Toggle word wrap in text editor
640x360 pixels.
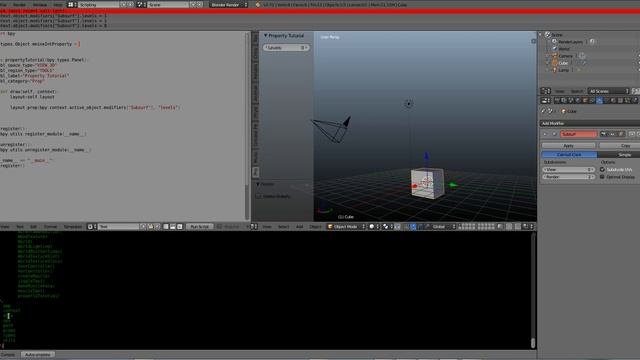(173, 227)
